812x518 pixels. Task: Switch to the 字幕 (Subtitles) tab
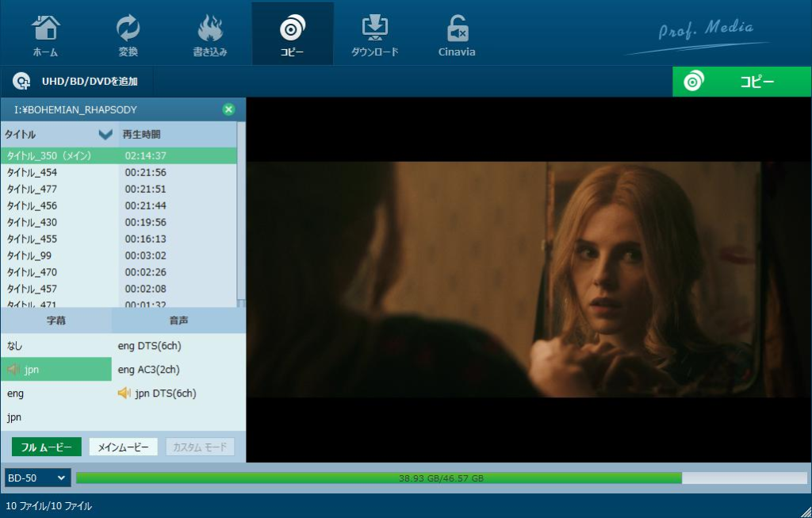tap(55, 320)
